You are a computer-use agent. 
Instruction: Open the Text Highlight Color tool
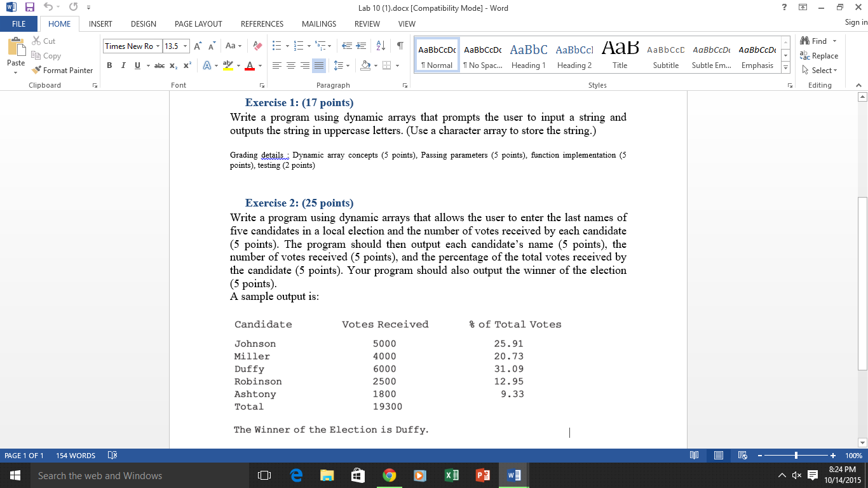point(227,65)
